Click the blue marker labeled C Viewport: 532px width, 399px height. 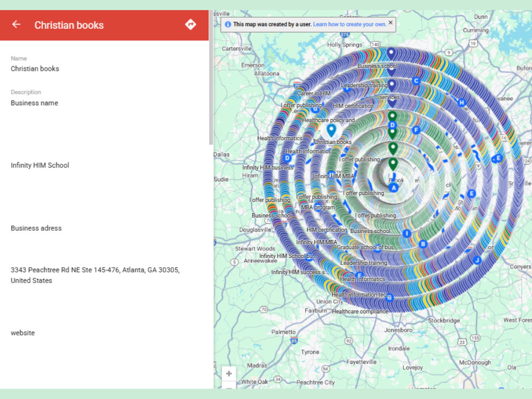[417, 81]
